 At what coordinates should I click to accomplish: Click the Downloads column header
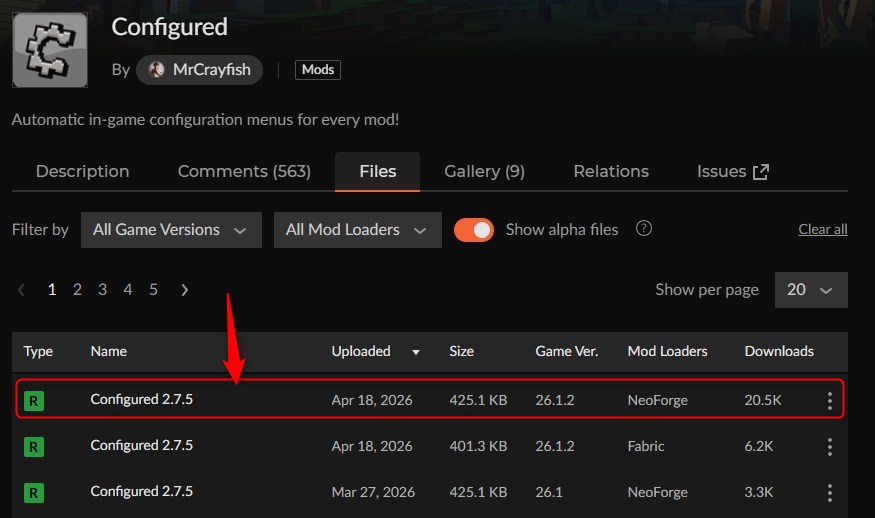779,351
